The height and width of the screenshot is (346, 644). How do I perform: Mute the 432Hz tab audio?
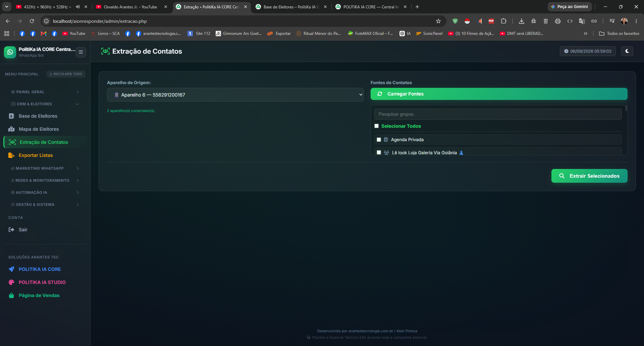click(x=78, y=7)
